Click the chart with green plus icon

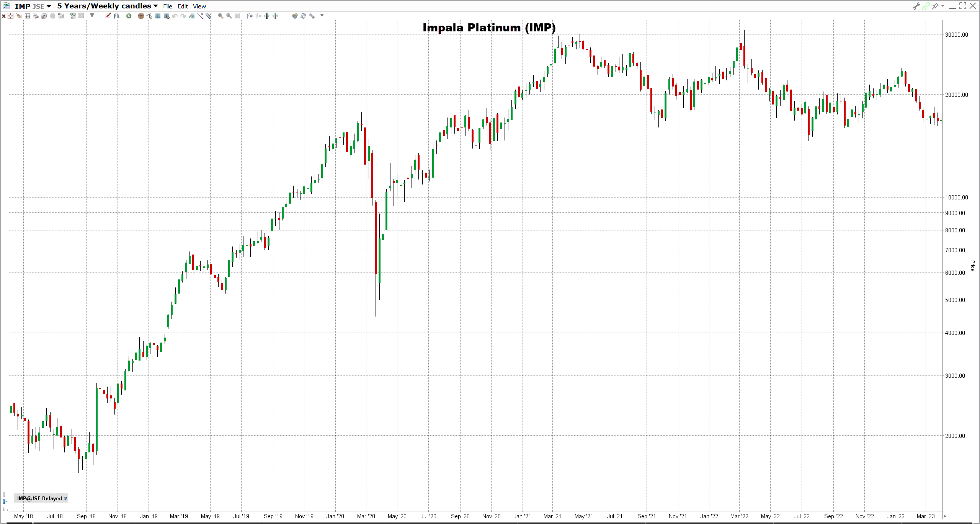pos(73,16)
